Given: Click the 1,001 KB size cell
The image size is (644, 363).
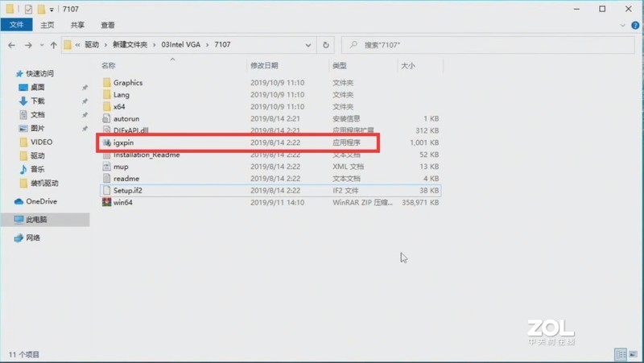Looking at the screenshot, I should point(424,142).
